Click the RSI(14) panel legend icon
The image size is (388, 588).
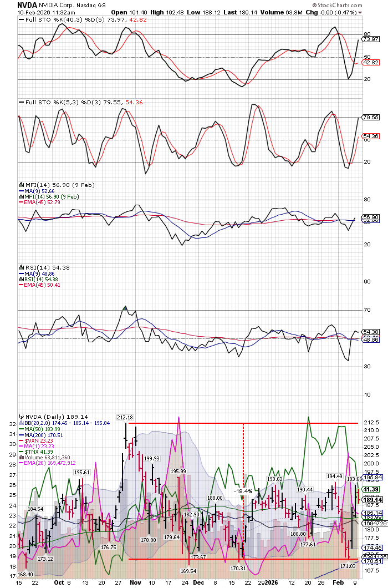pyautogui.click(x=21, y=268)
